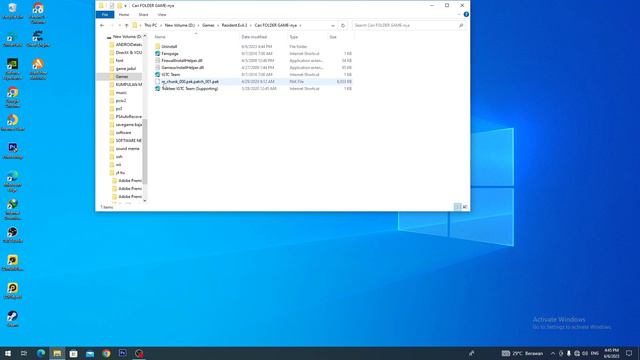
Task: Click the recorder app icon on taskbar
Action: [x=139, y=353]
